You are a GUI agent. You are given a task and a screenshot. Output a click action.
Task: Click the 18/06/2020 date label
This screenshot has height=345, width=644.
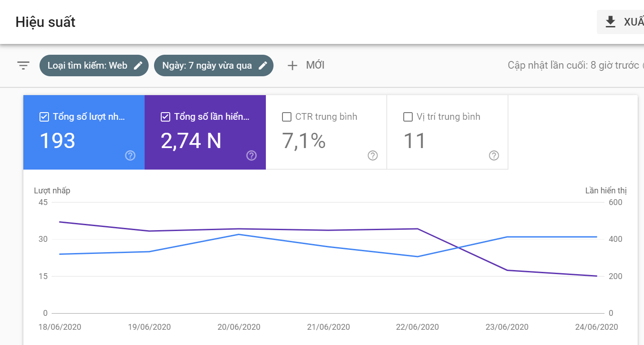[60, 327]
